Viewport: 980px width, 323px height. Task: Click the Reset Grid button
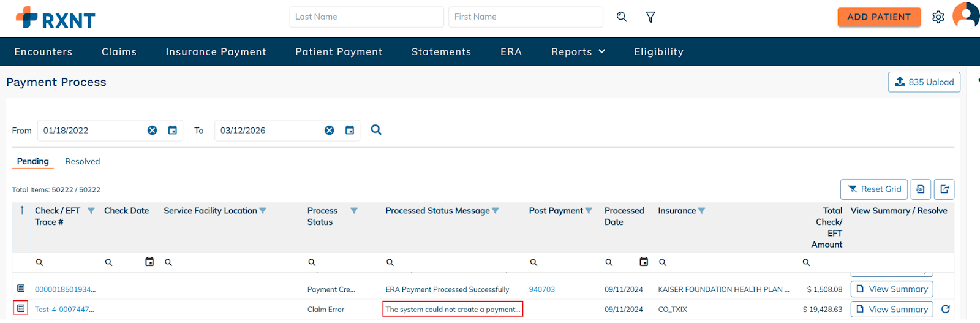coord(874,189)
